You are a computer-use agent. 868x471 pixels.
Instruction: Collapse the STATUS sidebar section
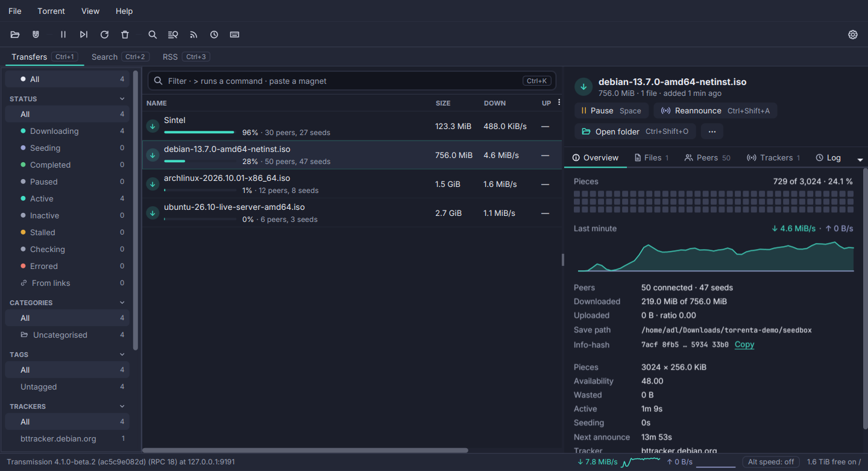click(x=122, y=99)
